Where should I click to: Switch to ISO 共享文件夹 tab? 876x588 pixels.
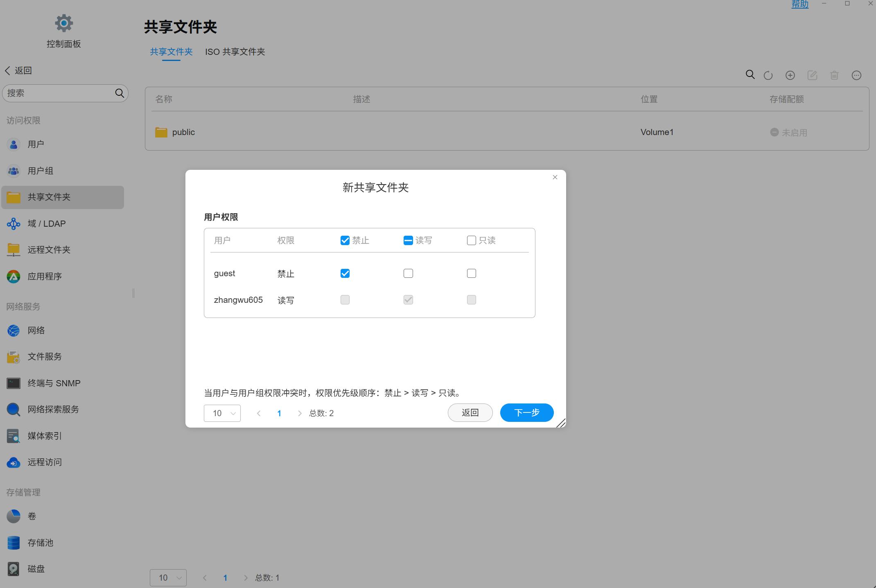coord(235,52)
